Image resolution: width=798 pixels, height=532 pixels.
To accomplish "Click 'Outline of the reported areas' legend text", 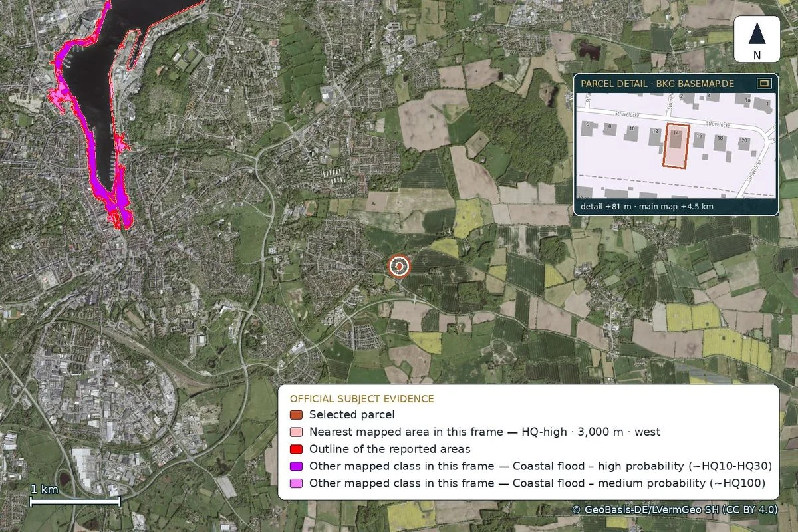I will point(390,449).
